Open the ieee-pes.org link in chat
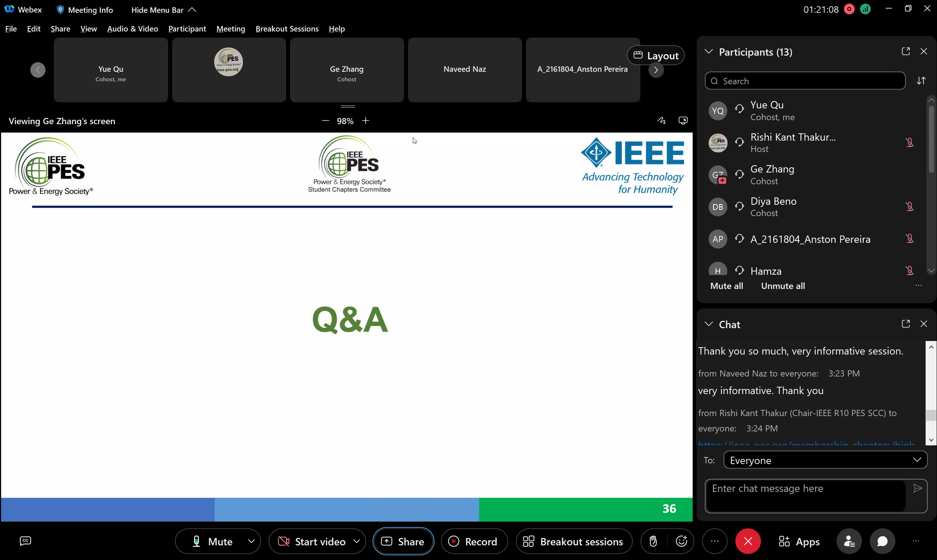 point(806,444)
